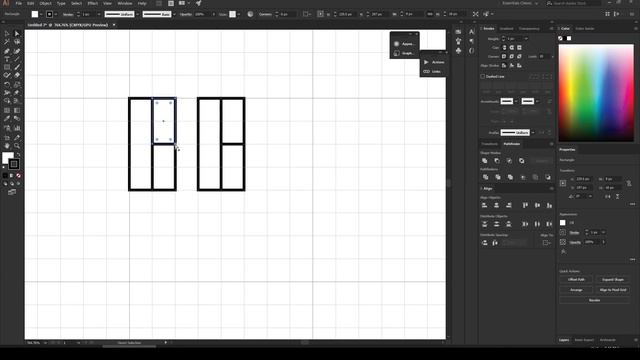Click the Exclude shape mode icon
The image size is (640, 360).
point(522,161)
